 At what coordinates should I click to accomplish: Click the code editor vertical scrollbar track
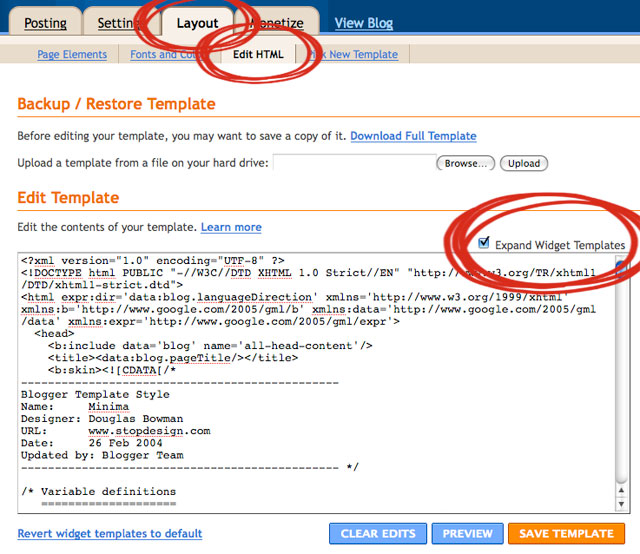(621, 369)
